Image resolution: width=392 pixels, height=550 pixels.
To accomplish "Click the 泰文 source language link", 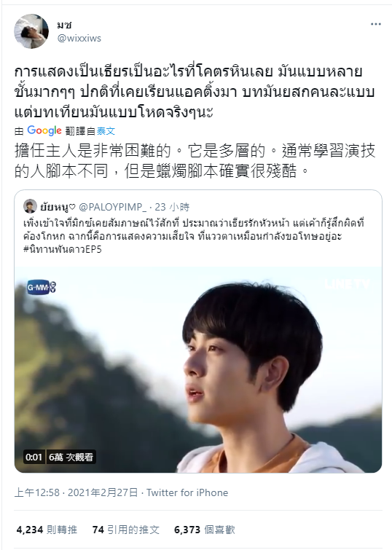I will pos(106,131).
